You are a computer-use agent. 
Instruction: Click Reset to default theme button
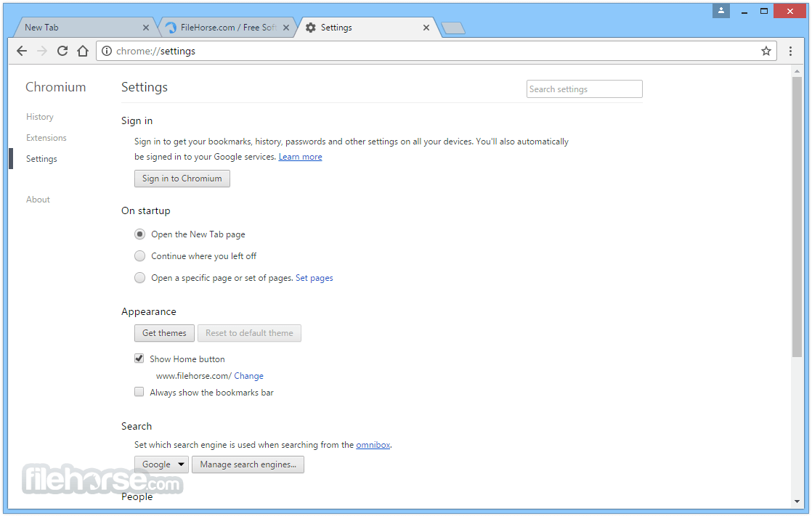click(249, 333)
